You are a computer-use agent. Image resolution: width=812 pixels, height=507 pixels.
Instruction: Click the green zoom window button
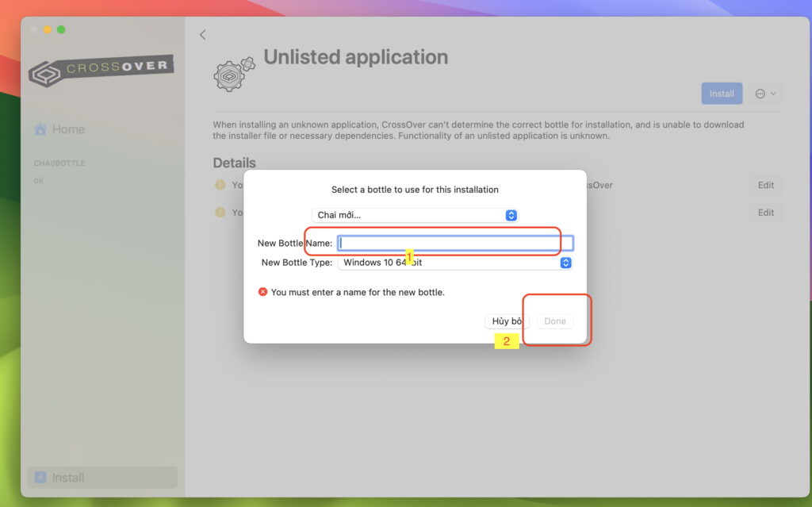pos(61,29)
